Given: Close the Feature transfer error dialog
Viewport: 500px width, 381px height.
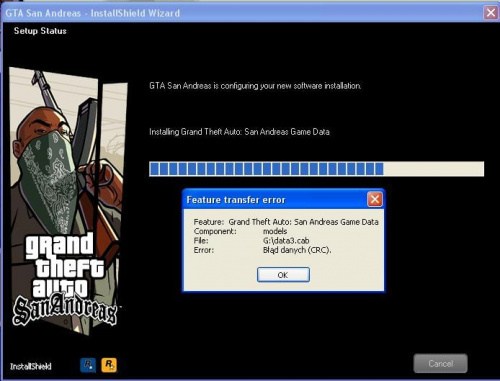Looking at the screenshot, I should [x=375, y=199].
